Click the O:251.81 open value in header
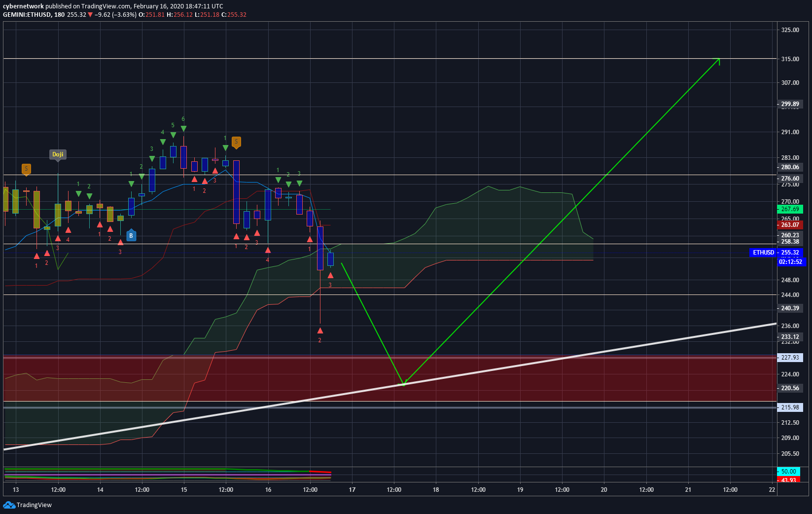This screenshot has height=514, width=812. click(x=151, y=15)
